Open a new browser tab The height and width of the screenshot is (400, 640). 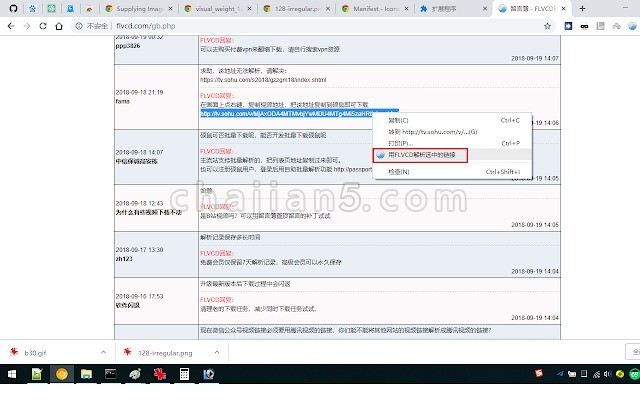pos(582,8)
